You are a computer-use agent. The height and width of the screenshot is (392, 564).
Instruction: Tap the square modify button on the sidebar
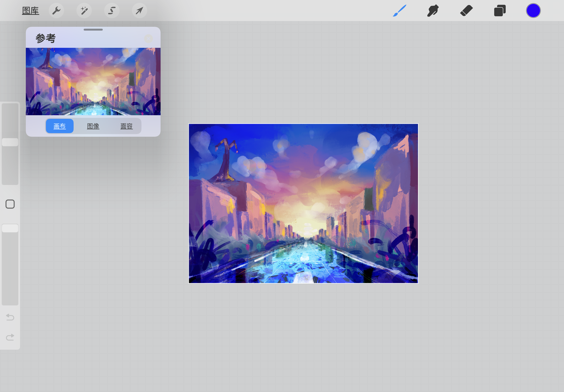10,204
